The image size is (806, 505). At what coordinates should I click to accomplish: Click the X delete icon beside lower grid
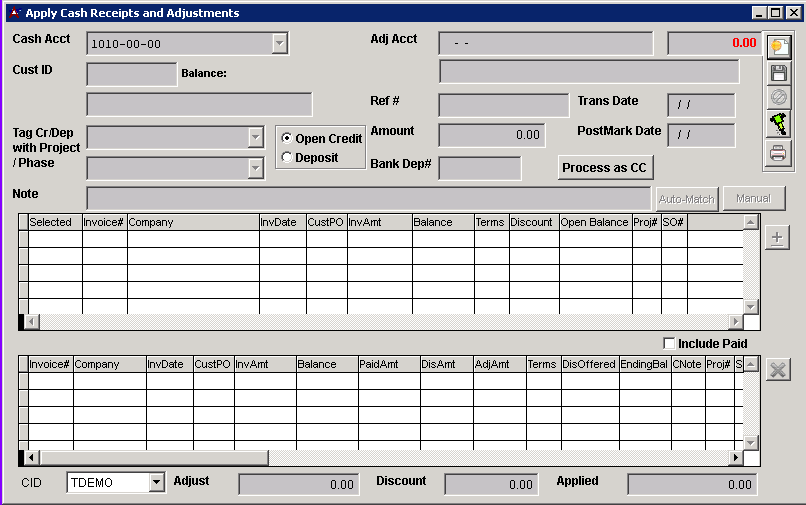tap(778, 370)
